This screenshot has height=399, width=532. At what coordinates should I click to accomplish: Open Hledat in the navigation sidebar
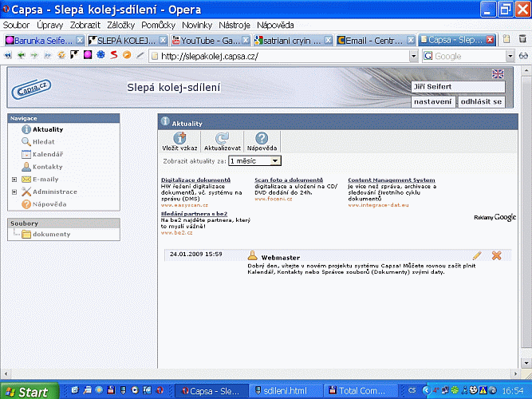(43, 141)
